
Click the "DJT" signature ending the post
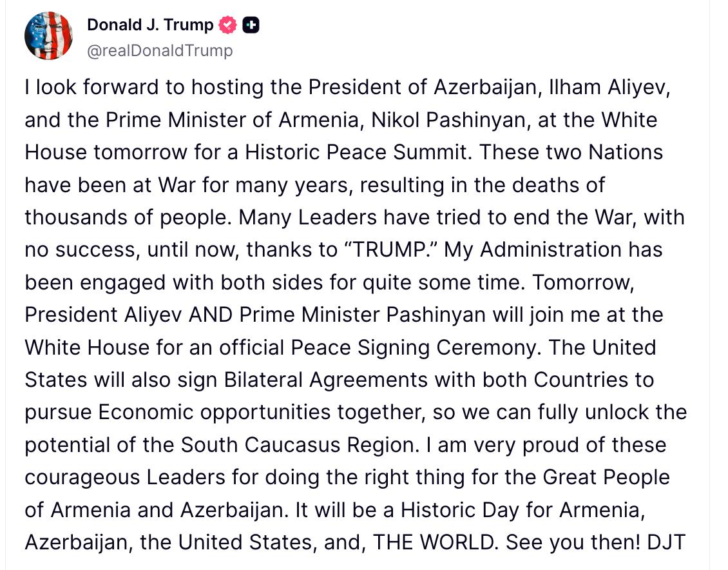663,542
